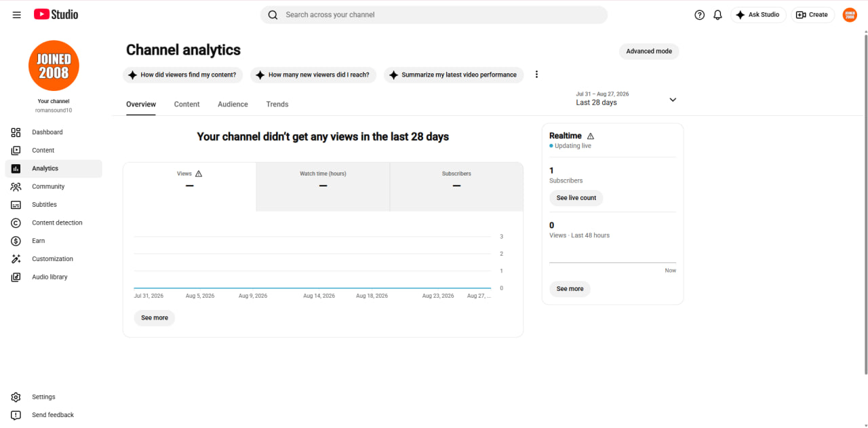Click the 'Jul 31 – Aug 27, 2026' date text
The width and height of the screenshot is (868, 428).
click(x=602, y=94)
